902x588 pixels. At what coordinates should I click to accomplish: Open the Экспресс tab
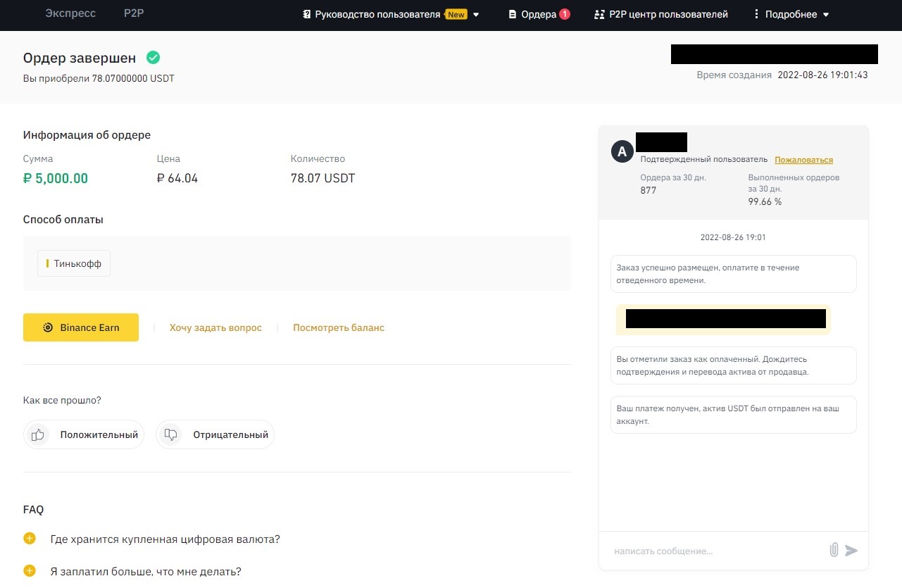tap(70, 13)
